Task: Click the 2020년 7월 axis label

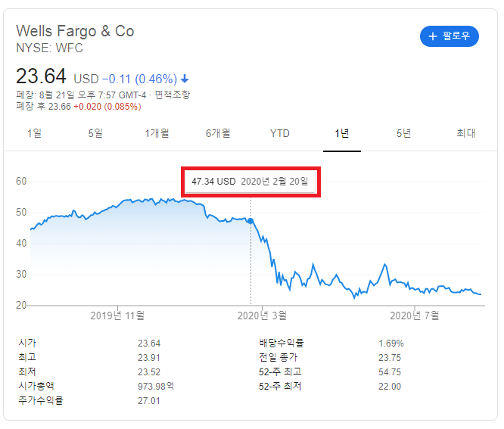Action: click(414, 316)
